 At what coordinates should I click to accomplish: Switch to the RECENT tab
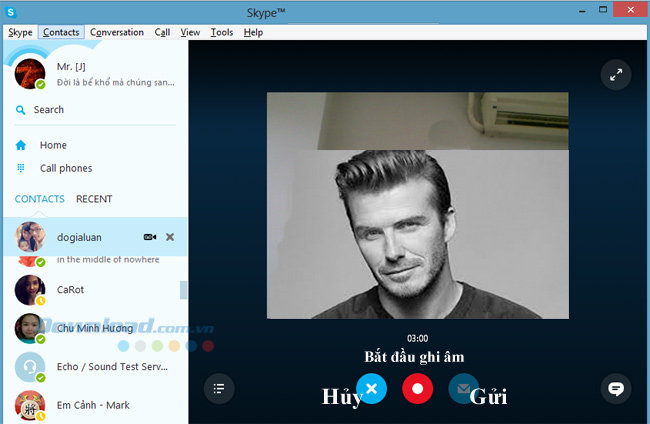point(94,199)
